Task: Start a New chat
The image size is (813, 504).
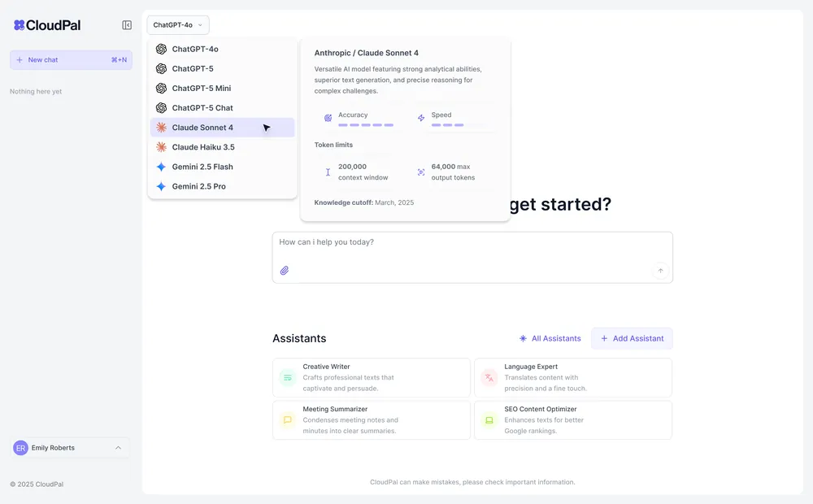Action: tap(71, 59)
